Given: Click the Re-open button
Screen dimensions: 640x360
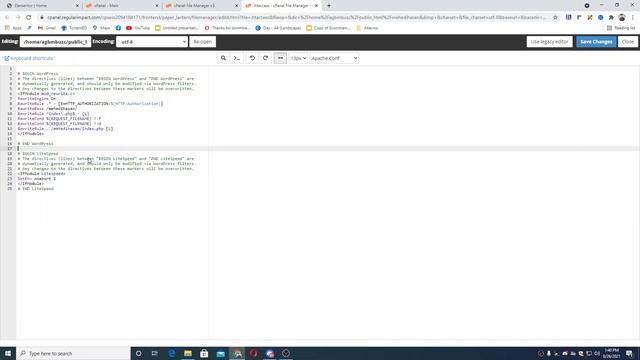Looking at the screenshot, I should (x=202, y=42).
